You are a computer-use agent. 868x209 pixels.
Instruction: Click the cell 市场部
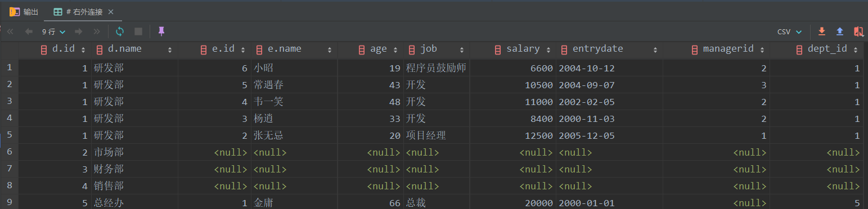(134, 152)
